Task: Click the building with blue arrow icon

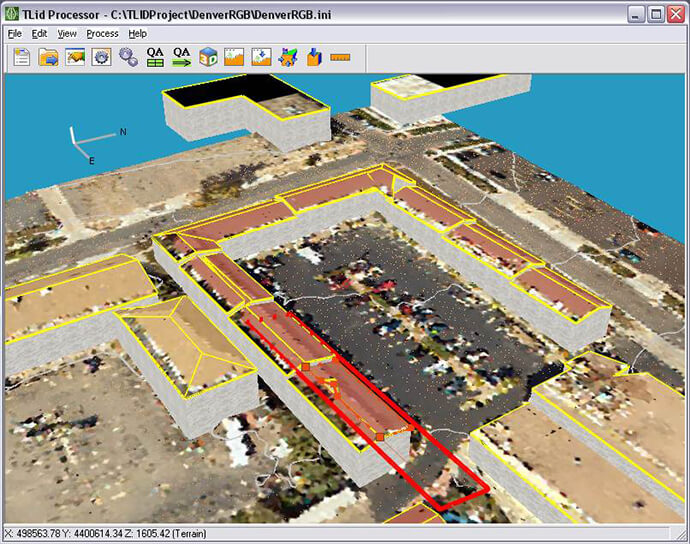Action: [x=314, y=58]
